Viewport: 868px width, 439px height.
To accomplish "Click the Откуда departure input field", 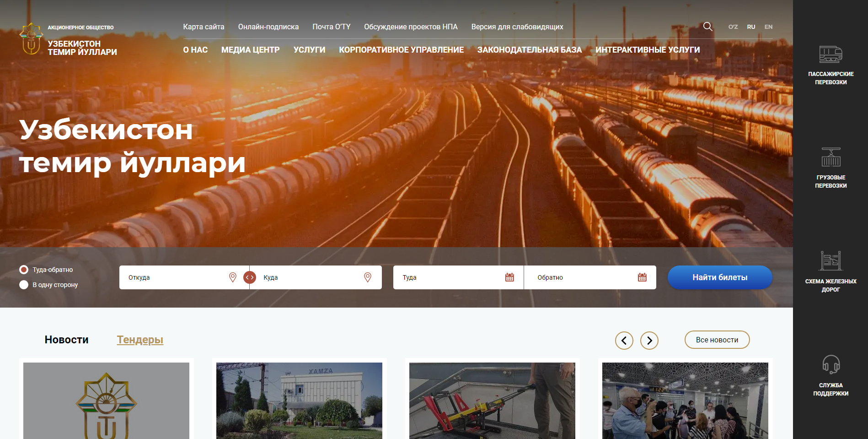I will pos(184,277).
